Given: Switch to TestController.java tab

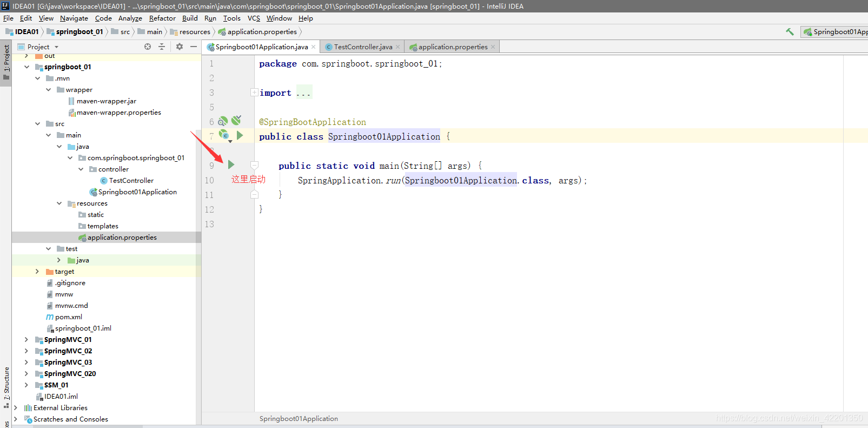Looking at the screenshot, I should click(x=362, y=47).
